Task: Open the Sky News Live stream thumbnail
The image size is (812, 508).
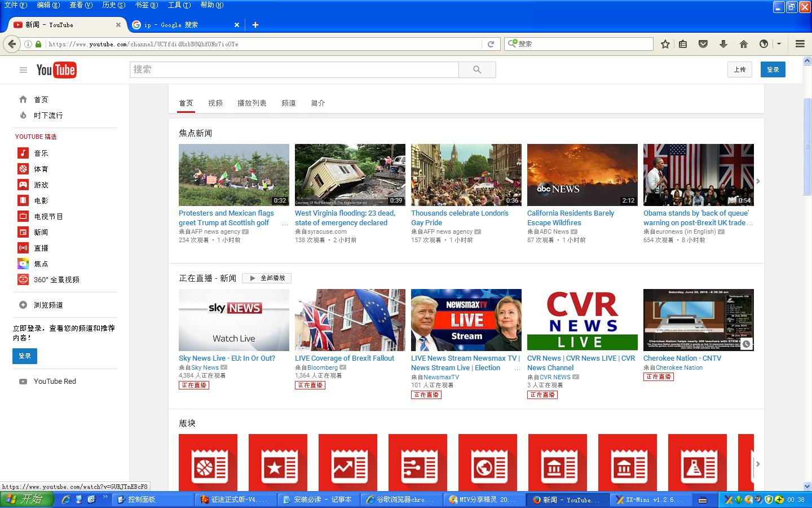Action: 233,320
